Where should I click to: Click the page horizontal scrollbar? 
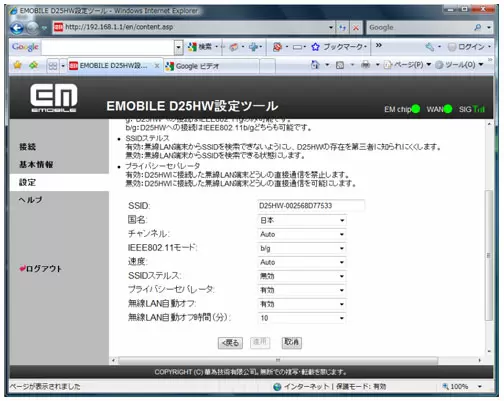(278, 360)
